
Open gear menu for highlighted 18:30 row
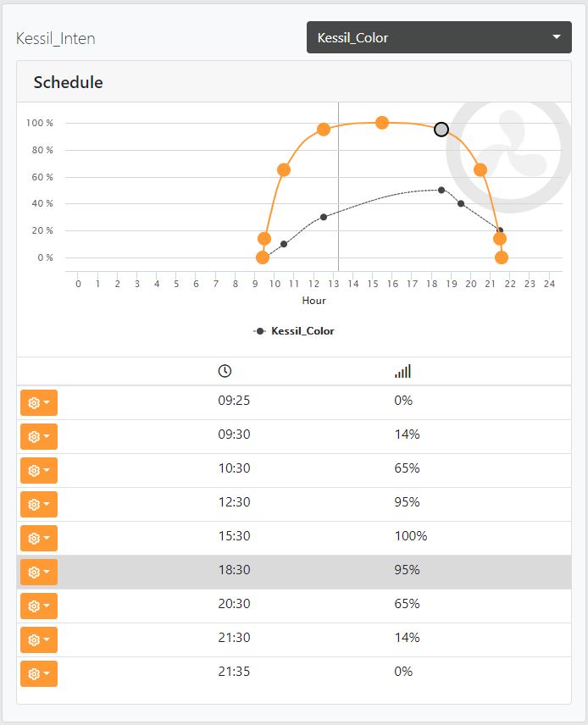click(39, 572)
